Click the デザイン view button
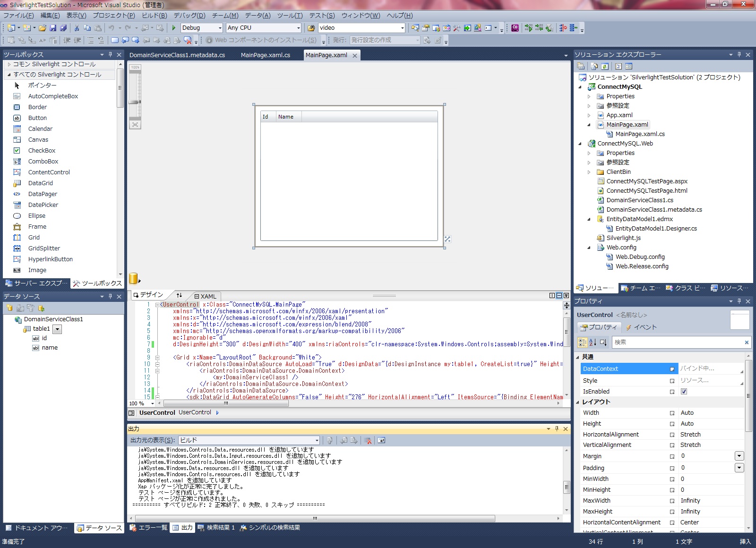Image resolution: width=756 pixels, height=548 pixels. click(148, 295)
